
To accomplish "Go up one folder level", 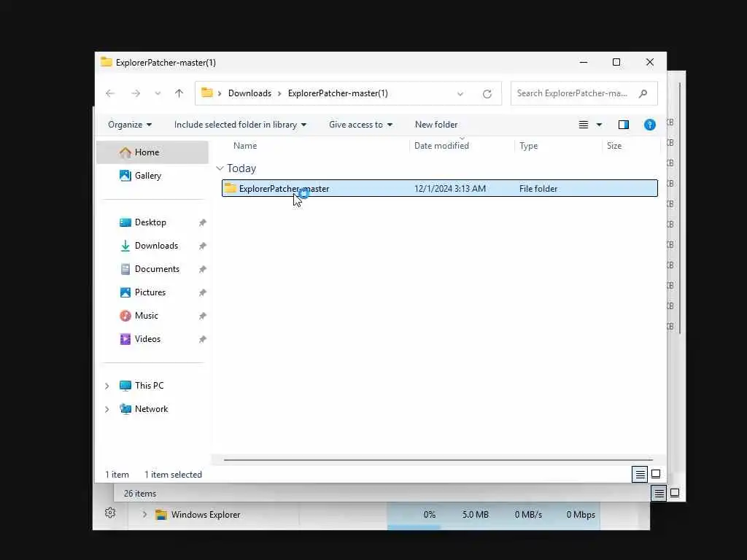I will coord(179,93).
